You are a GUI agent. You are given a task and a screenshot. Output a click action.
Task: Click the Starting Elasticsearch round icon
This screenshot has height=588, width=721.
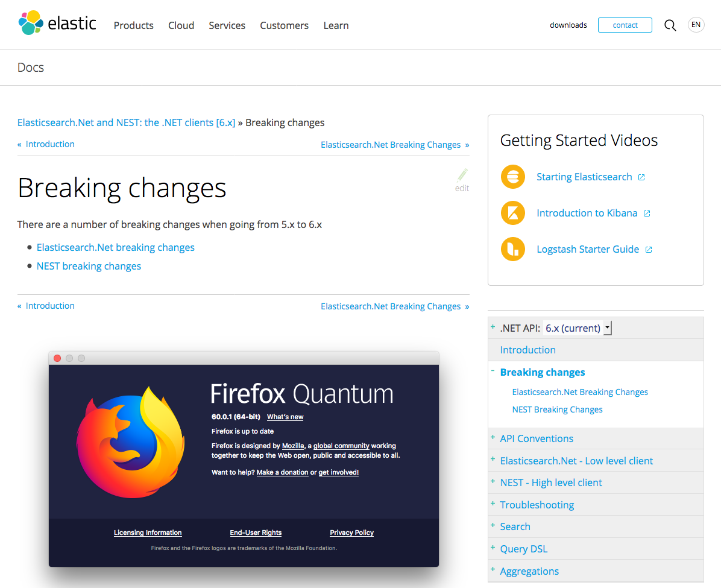pyautogui.click(x=512, y=177)
